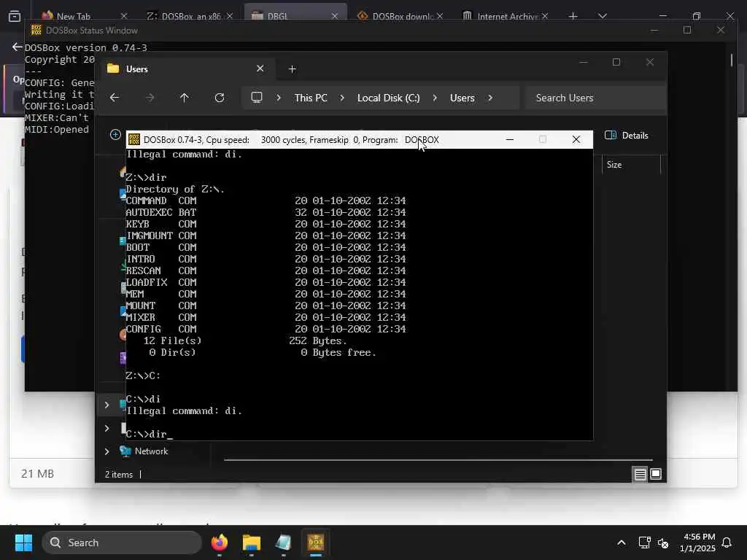The width and height of the screenshot is (747, 560).
Task: Expand chevron after This PC breadcrumb
Action: pos(342,98)
